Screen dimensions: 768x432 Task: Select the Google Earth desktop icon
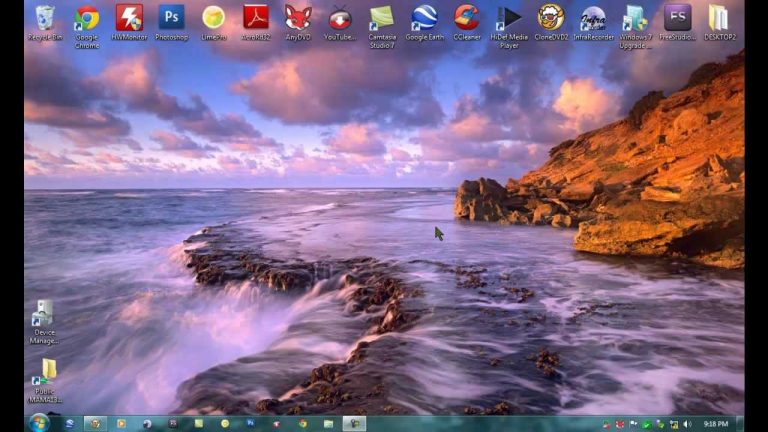424,23
